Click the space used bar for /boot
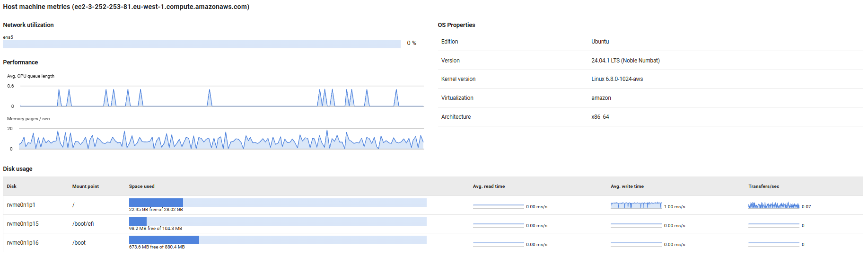 click(278, 240)
